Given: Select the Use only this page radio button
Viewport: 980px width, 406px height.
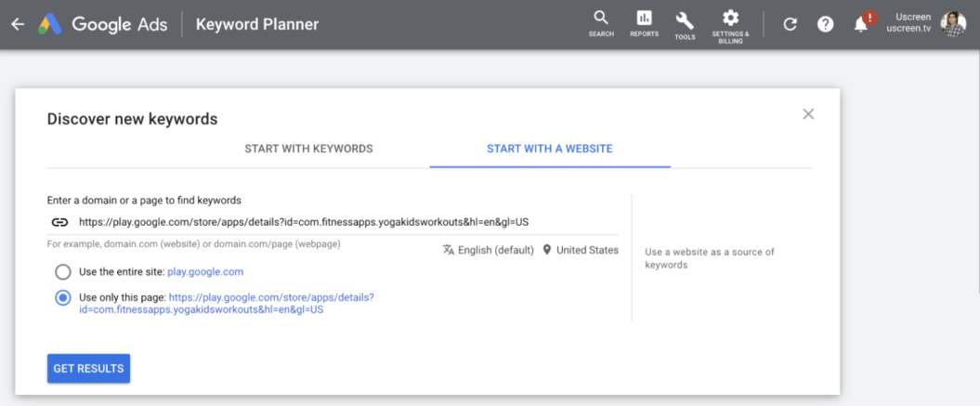Looking at the screenshot, I should pos(63,298).
